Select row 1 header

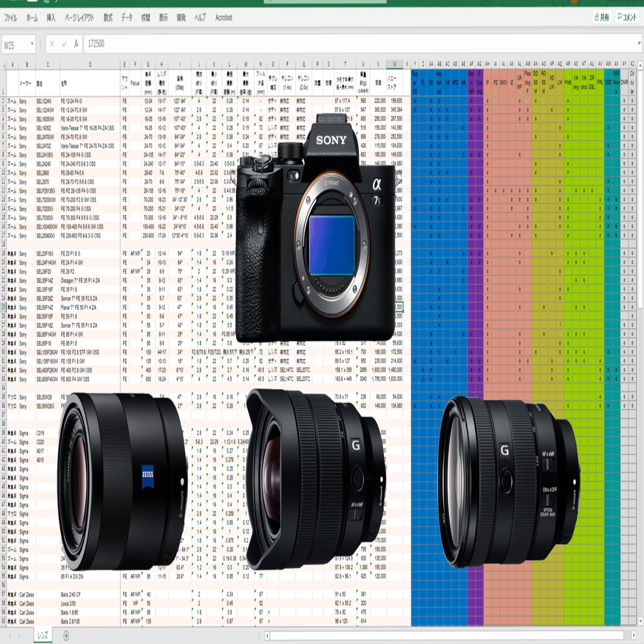(3, 83)
